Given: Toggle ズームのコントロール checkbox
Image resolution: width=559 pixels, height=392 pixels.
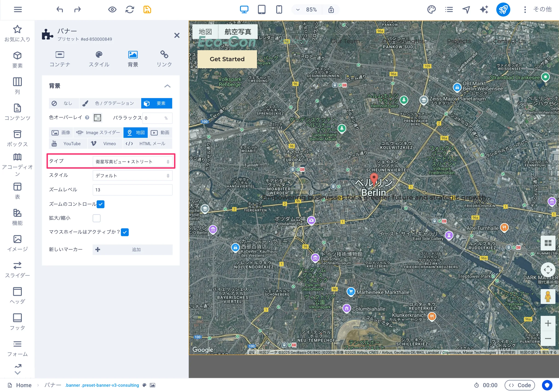Looking at the screenshot, I should click(x=101, y=204).
